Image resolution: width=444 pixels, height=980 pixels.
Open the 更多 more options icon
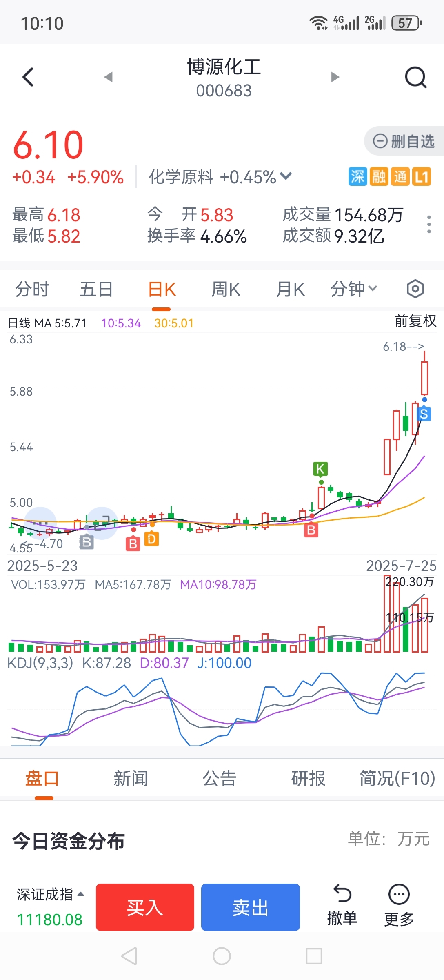coord(399,906)
